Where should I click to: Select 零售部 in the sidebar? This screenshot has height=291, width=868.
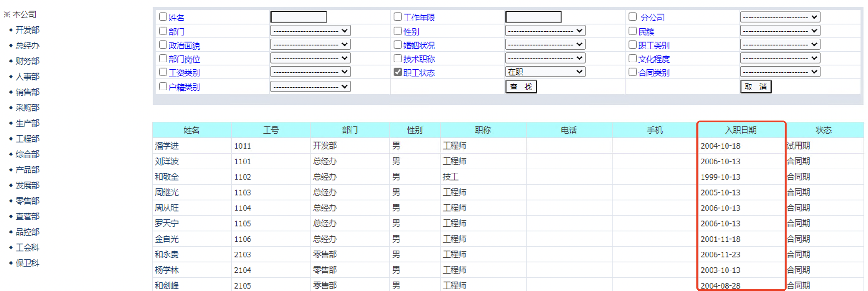[27, 201]
